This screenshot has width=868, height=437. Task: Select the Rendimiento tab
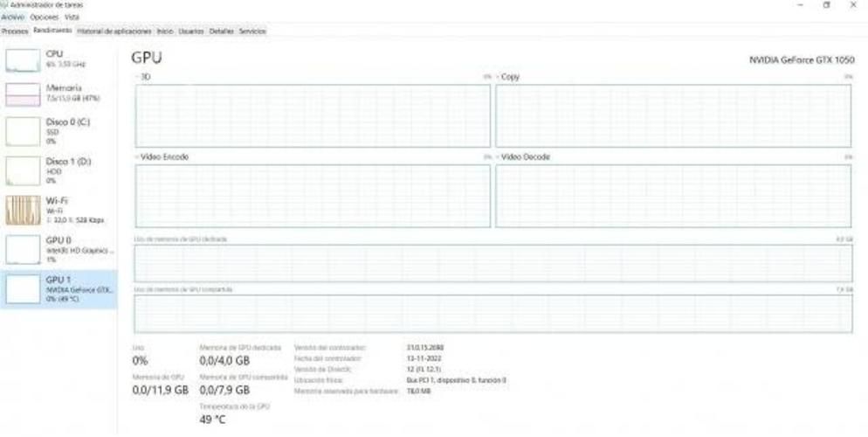click(x=52, y=31)
